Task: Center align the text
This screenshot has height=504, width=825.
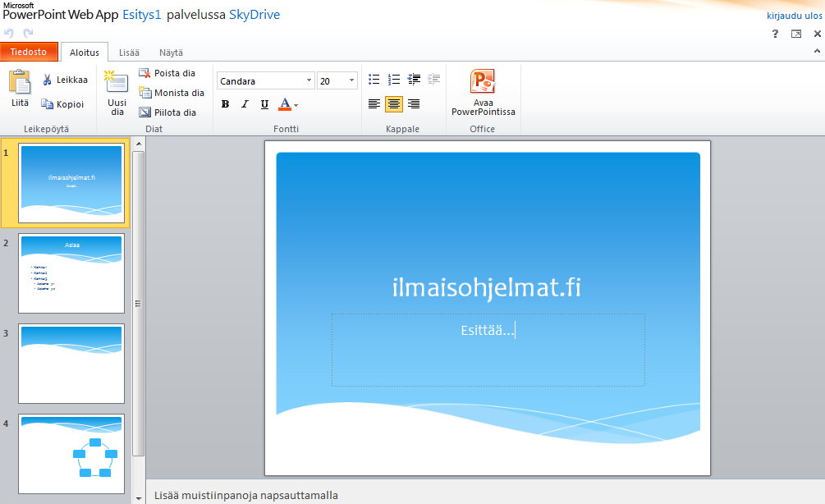Action: [393, 104]
